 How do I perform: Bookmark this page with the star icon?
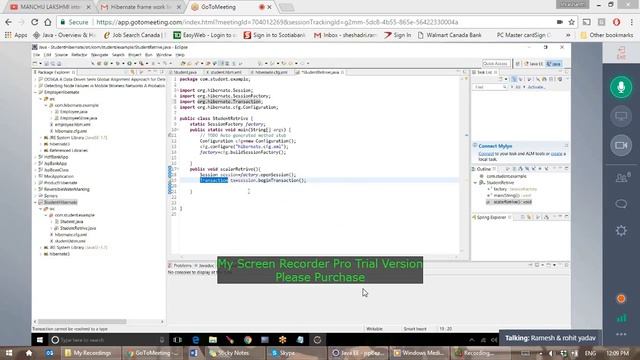point(571,22)
